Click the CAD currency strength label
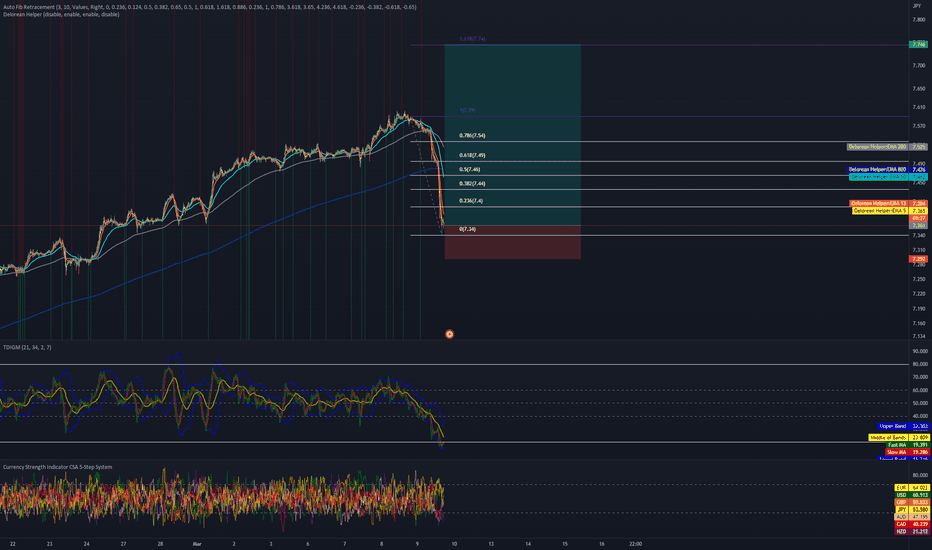This screenshot has width=932, height=550. [902, 524]
